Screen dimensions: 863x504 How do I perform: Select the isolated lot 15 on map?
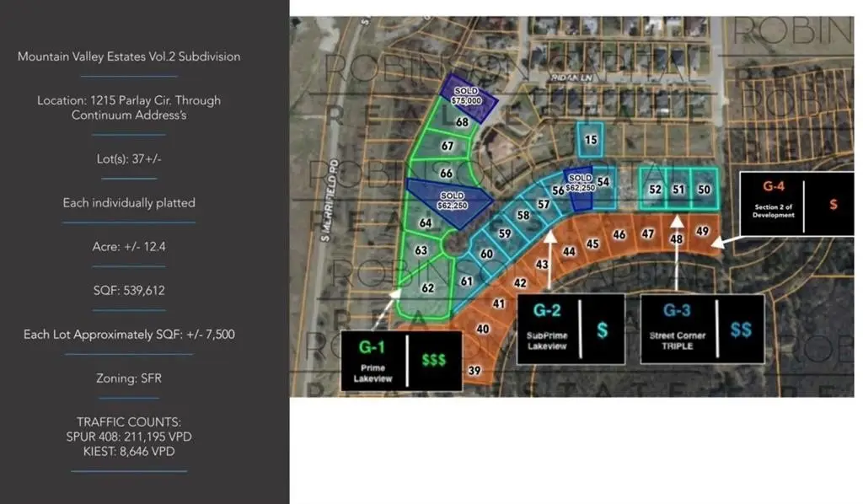coord(591,139)
